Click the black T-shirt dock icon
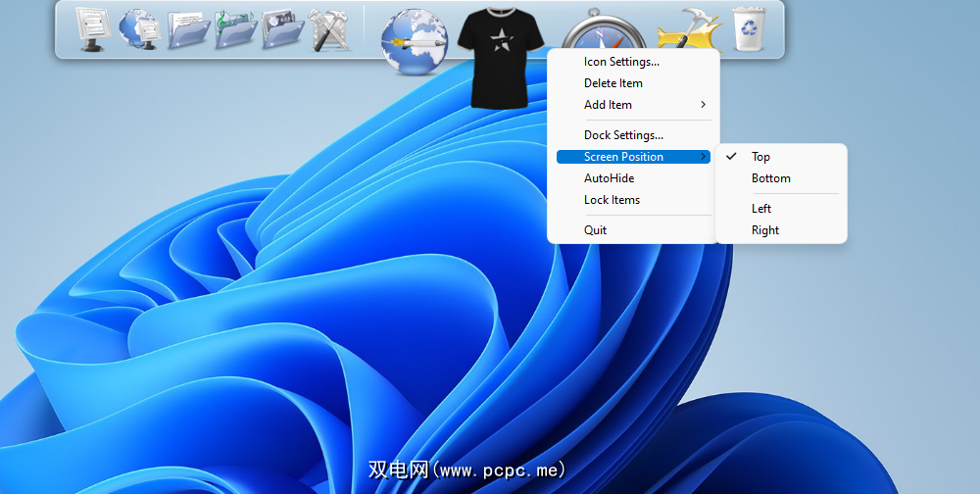The height and width of the screenshot is (494, 980). [x=501, y=57]
